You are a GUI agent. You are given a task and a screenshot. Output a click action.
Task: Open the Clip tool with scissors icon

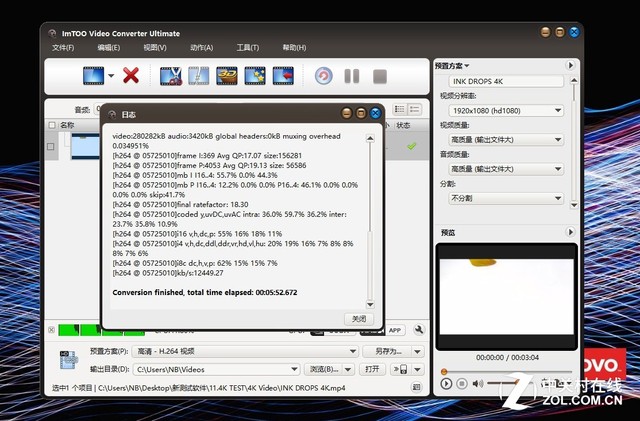pyautogui.click(x=171, y=76)
